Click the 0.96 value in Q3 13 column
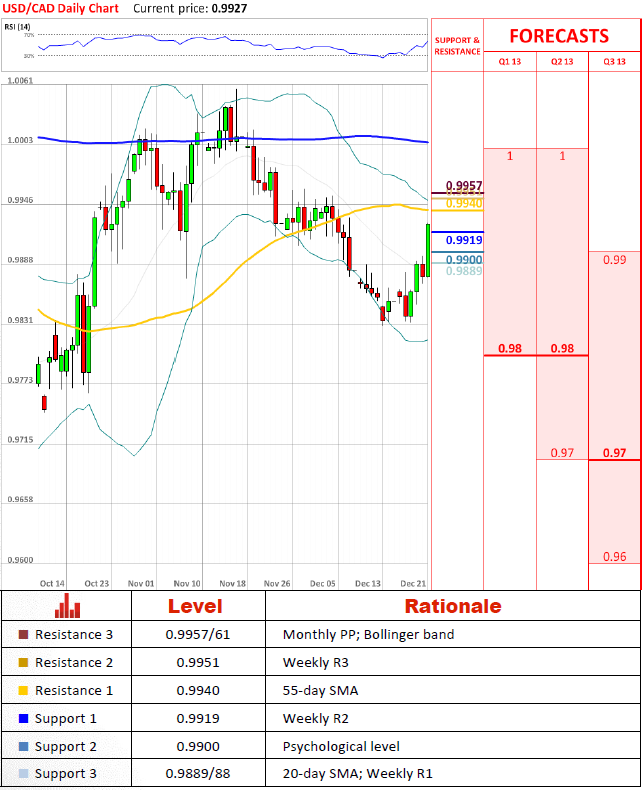The width and height of the screenshot is (644, 790). 614,556
